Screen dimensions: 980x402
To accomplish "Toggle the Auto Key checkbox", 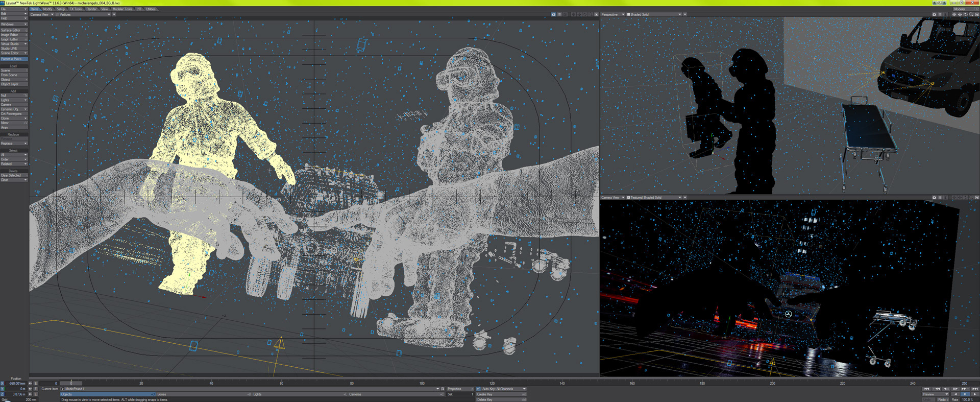I will click(478, 389).
